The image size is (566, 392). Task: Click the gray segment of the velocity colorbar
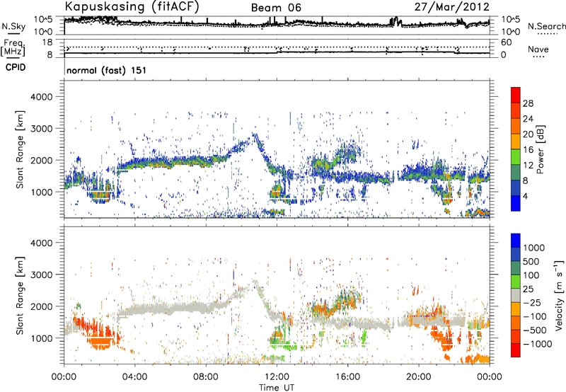pos(516,295)
